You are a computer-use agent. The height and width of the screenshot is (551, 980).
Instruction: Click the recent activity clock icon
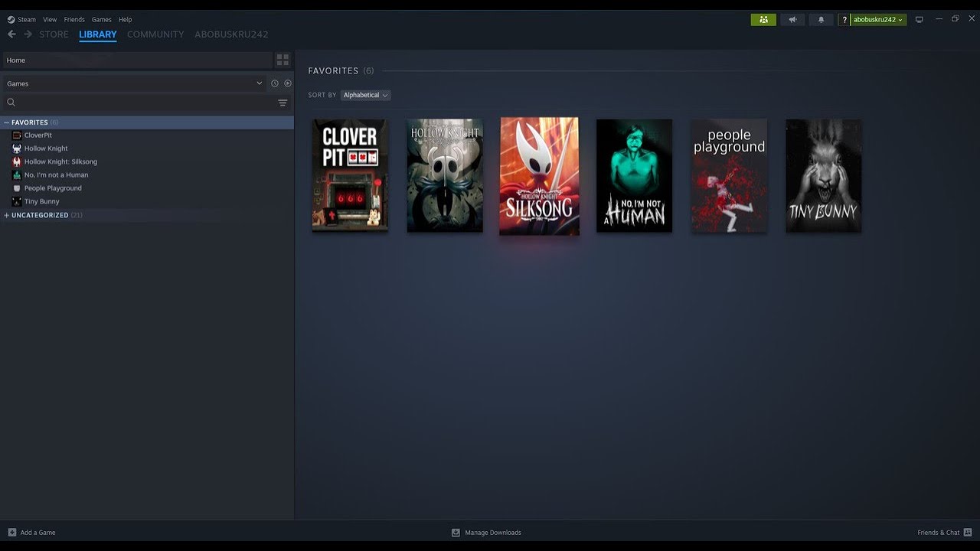tap(274, 83)
